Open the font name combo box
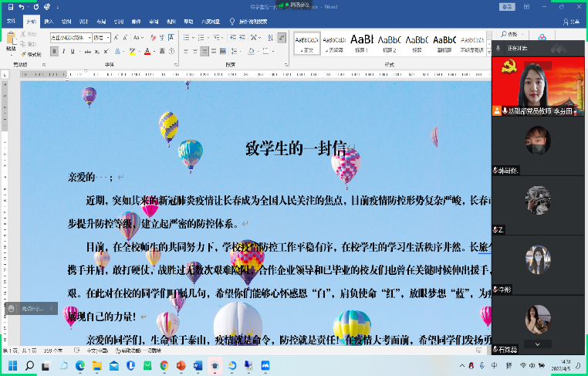 (x=71, y=38)
